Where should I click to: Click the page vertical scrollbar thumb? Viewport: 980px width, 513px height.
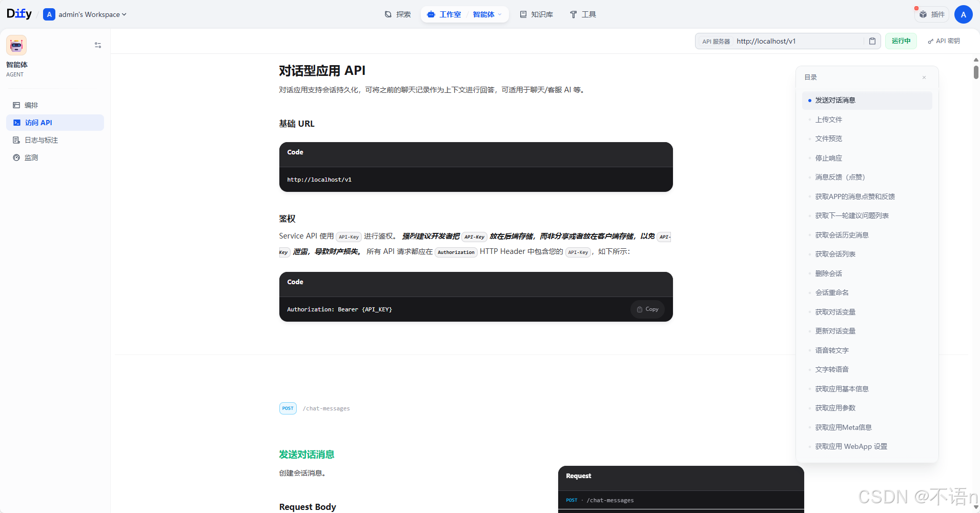tap(976, 72)
